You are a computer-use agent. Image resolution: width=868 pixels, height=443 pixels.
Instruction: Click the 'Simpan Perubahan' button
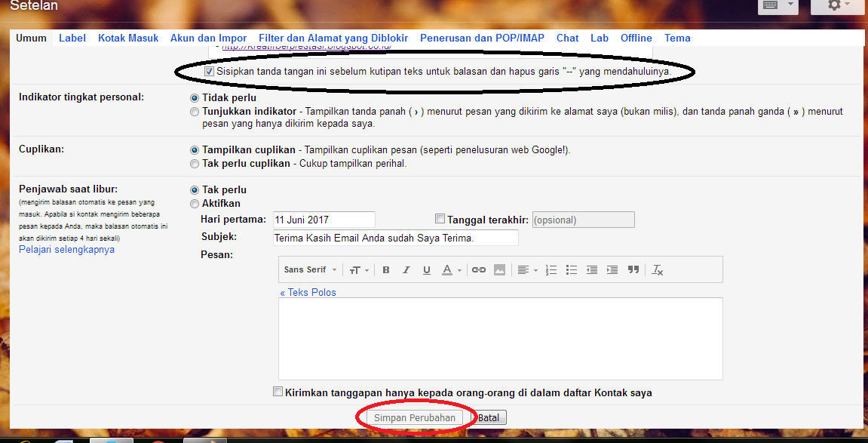[x=413, y=417]
